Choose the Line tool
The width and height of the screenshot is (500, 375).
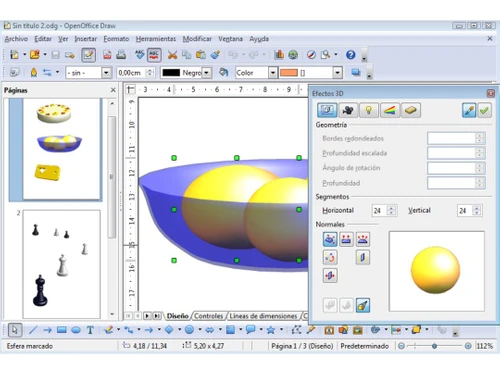click(x=33, y=330)
